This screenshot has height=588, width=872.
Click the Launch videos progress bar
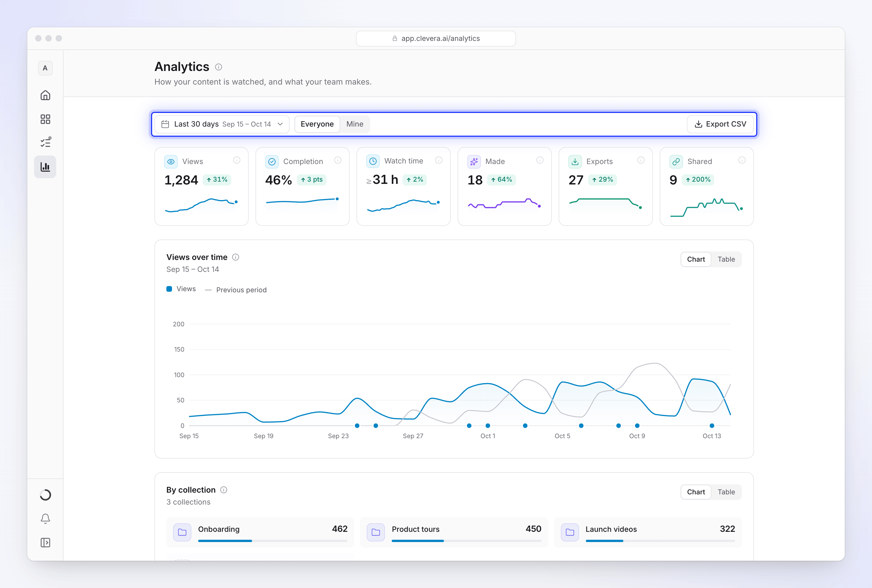pyautogui.click(x=660, y=541)
